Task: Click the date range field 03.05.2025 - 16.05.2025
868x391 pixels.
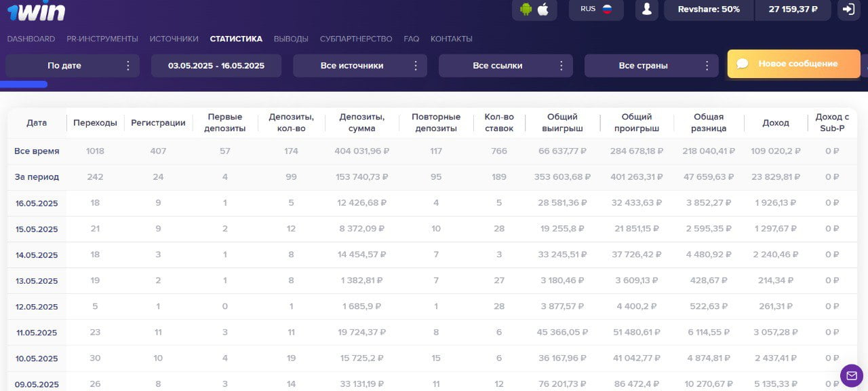Action: [x=216, y=66]
